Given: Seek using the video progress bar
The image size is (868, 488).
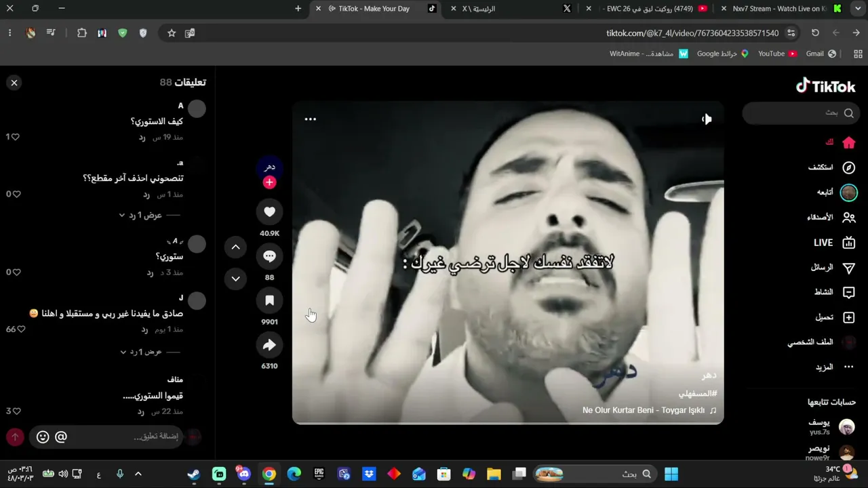Looking at the screenshot, I should coord(508,423).
